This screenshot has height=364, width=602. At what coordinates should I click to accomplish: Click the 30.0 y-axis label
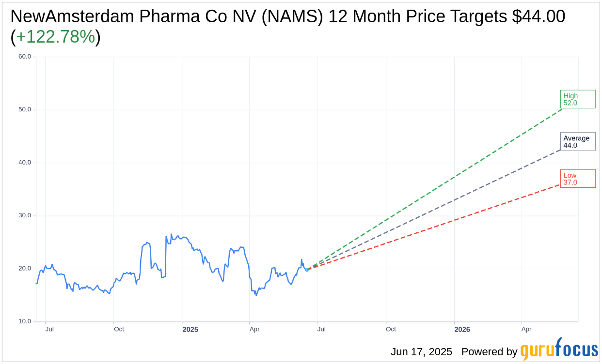pos(25,215)
